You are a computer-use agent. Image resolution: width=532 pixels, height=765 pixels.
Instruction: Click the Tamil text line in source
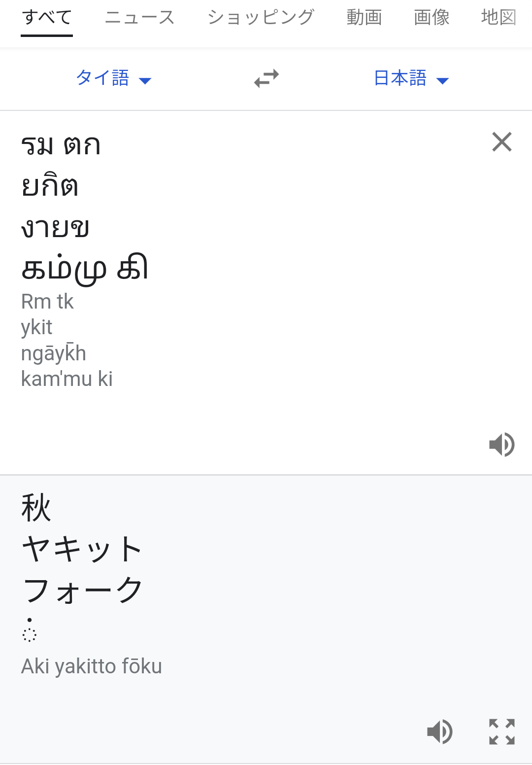point(85,269)
